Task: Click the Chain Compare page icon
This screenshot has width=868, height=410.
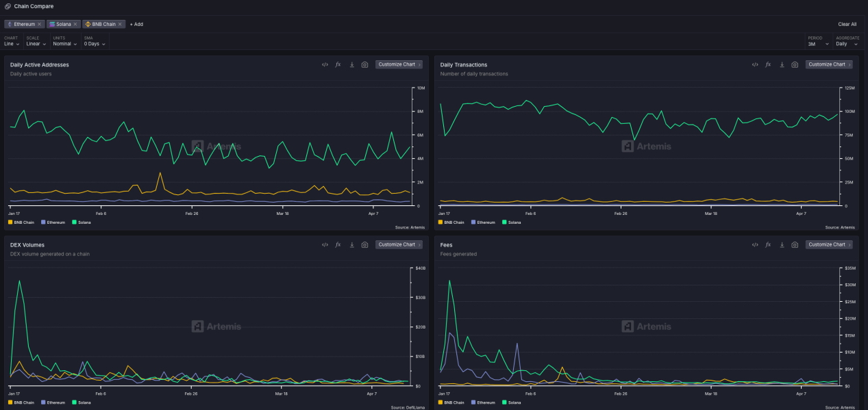Action: (x=7, y=6)
